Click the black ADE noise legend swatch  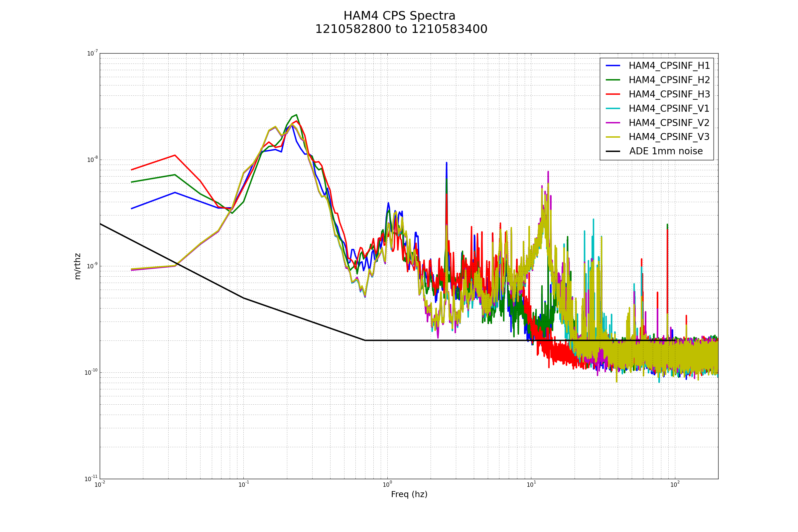[613, 151]
